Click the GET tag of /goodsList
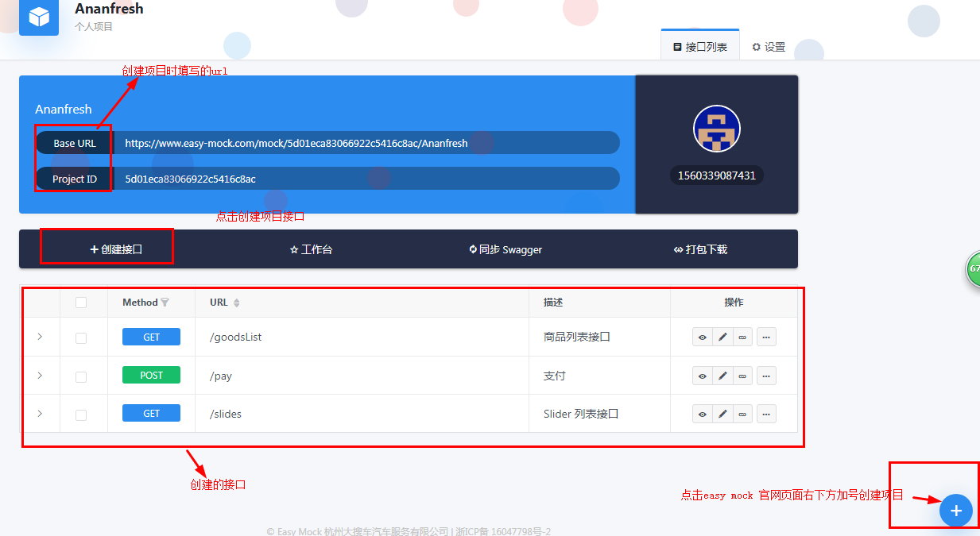The height and width of the screenshot is (536, 980). pyautogui.click(x=151, y=337)
